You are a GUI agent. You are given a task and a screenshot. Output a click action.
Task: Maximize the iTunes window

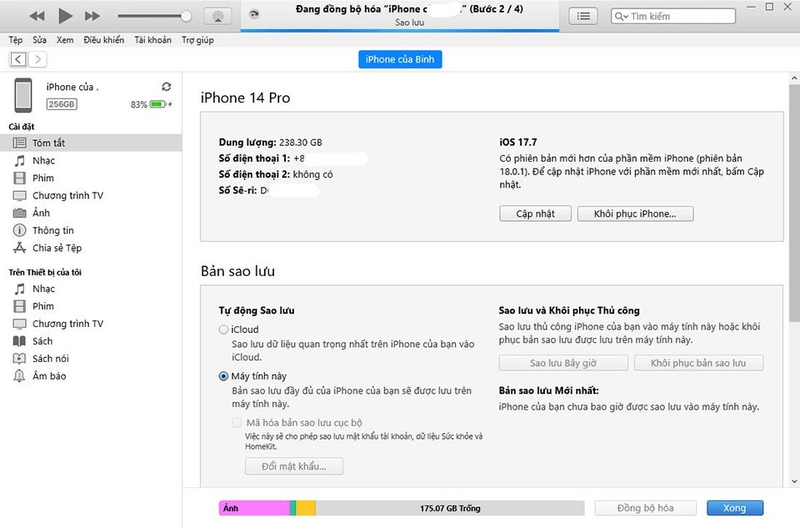769,7
